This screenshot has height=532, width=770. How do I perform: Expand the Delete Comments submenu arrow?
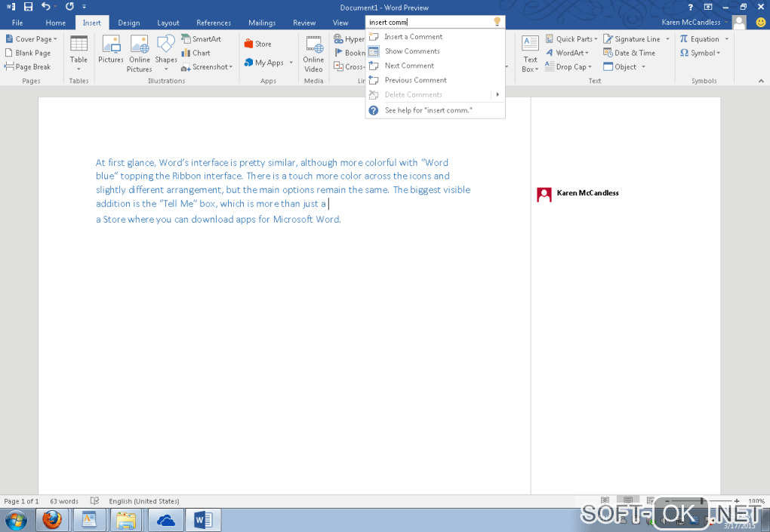pyautogui.click(x=497, y=94)
